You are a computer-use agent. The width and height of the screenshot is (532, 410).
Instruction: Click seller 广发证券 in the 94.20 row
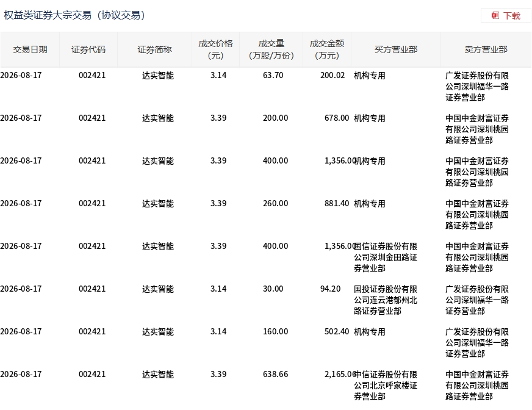point(477,300)
